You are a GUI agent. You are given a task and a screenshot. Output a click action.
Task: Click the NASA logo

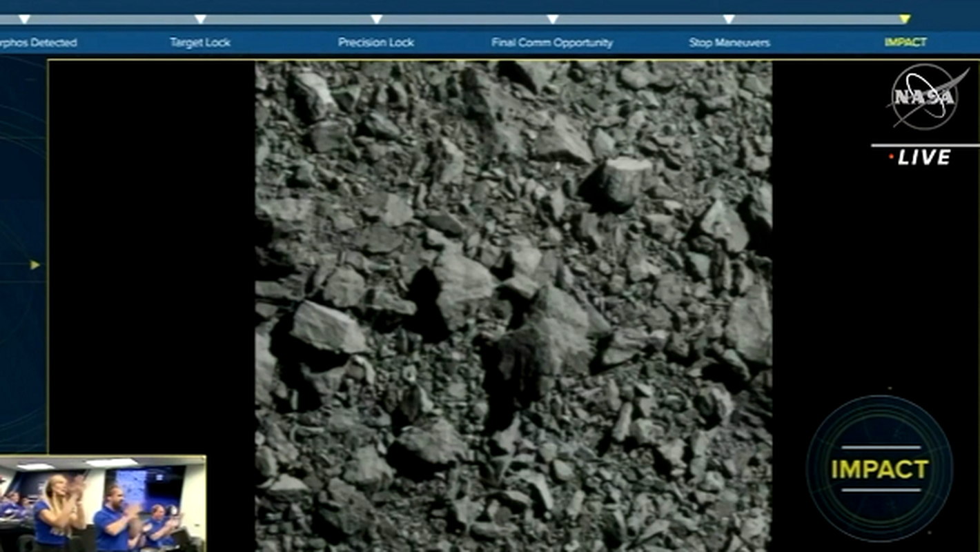click(927, 96)
